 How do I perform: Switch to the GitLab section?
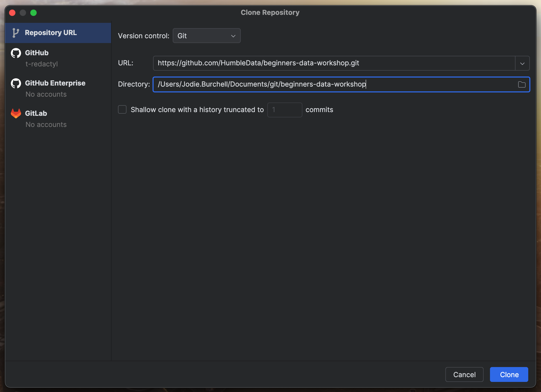coord(36,113)
